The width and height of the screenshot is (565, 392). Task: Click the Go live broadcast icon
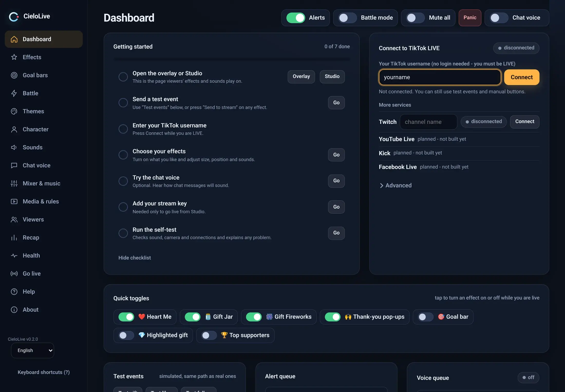14,273
